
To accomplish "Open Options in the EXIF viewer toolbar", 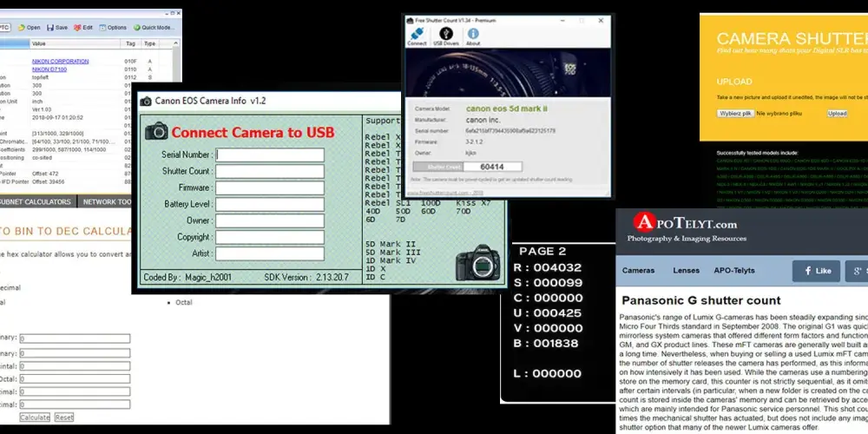I will click(113, 27).
